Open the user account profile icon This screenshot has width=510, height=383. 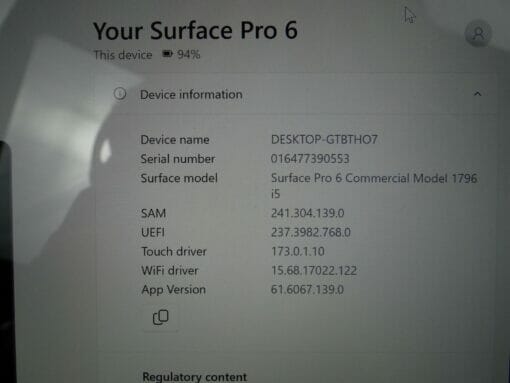[x=478, y=33]
